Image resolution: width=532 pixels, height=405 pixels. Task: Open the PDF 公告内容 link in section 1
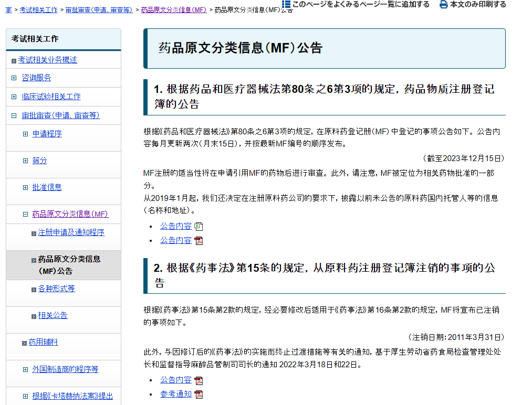point(176,241)
